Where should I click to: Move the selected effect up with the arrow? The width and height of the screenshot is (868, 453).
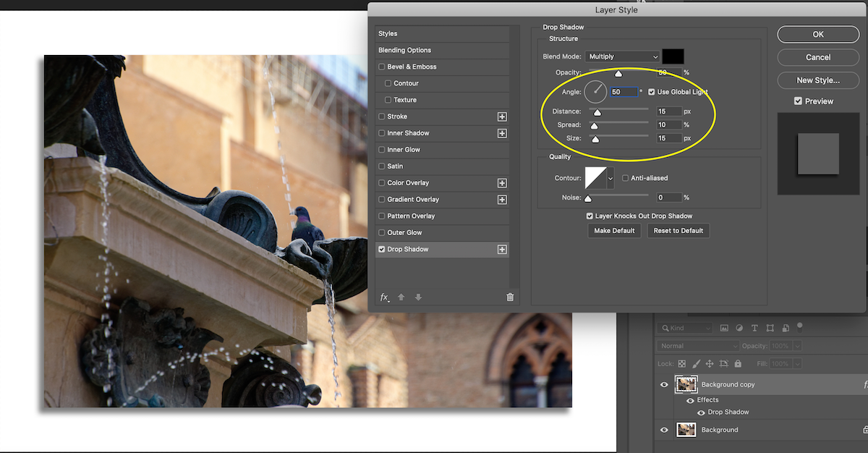(401, 297)
